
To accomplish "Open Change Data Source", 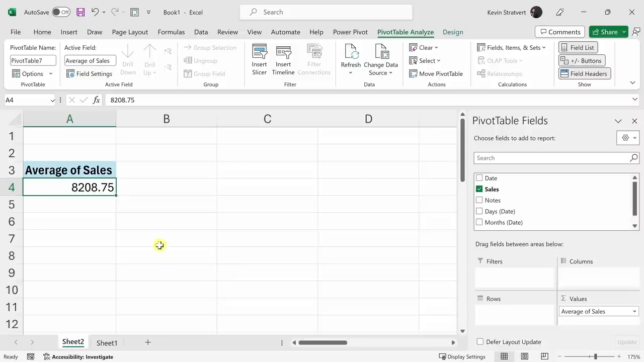I will [381, 60].
